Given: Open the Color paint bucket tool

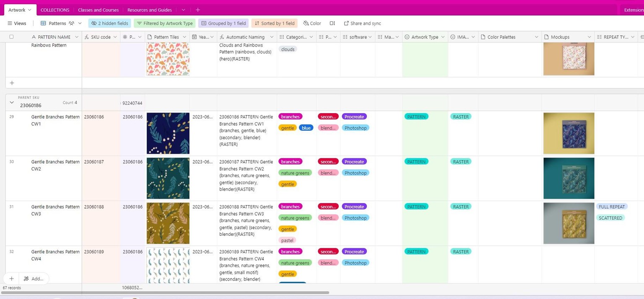Looking at the screenshot, I should click(x=312, y=23).
